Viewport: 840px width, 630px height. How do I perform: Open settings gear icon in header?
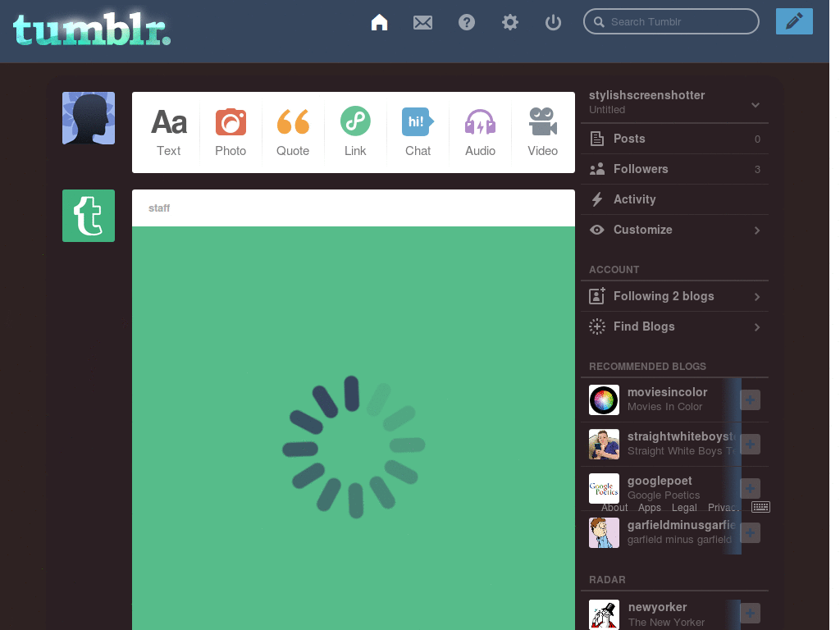510,22
